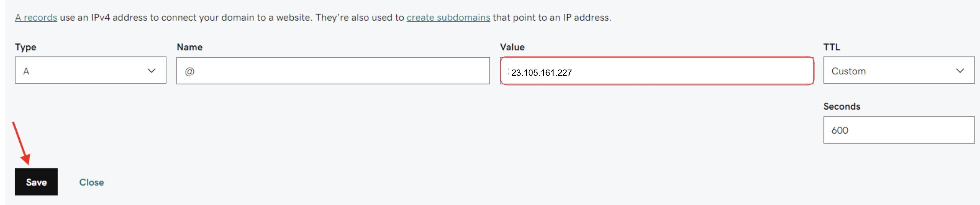Image resolution: width=980 pixels, height=205 pixels.
Task: Click the Name field label
Action: tap(190, 47)
